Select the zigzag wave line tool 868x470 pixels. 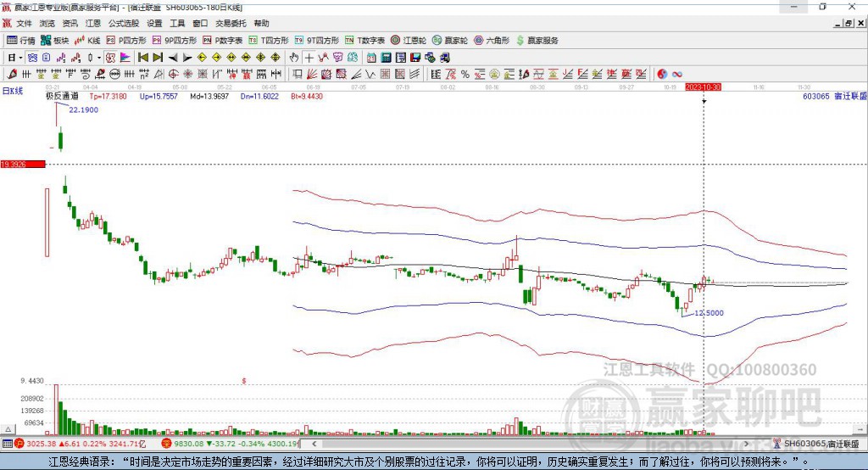coord(371,75)
